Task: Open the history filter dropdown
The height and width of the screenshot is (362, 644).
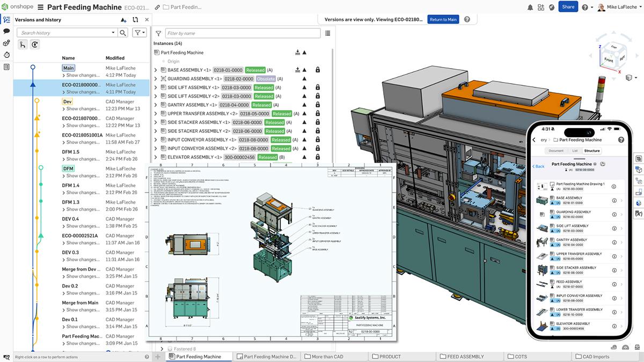Action: point(139,33)
